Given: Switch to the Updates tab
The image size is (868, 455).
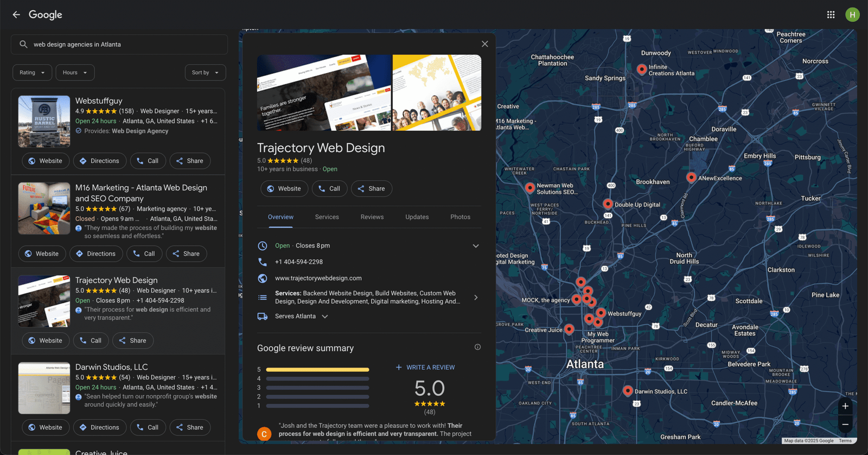Looking at the screenshot, I should point(417,217).
